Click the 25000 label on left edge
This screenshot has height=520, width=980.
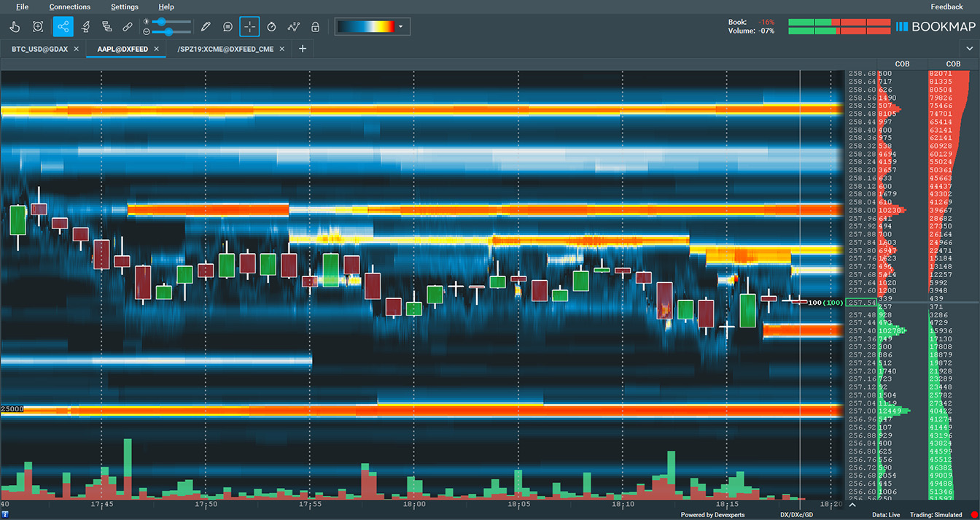pos(12,409)
